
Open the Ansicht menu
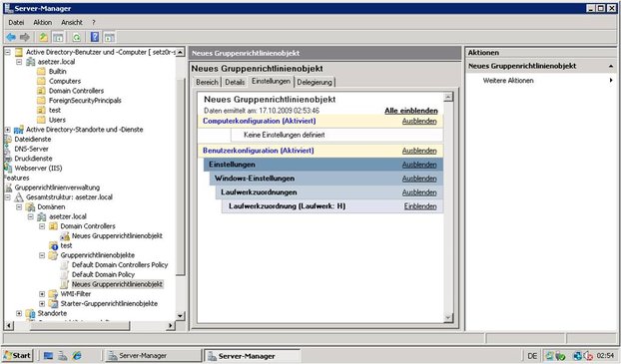point(72,23)
